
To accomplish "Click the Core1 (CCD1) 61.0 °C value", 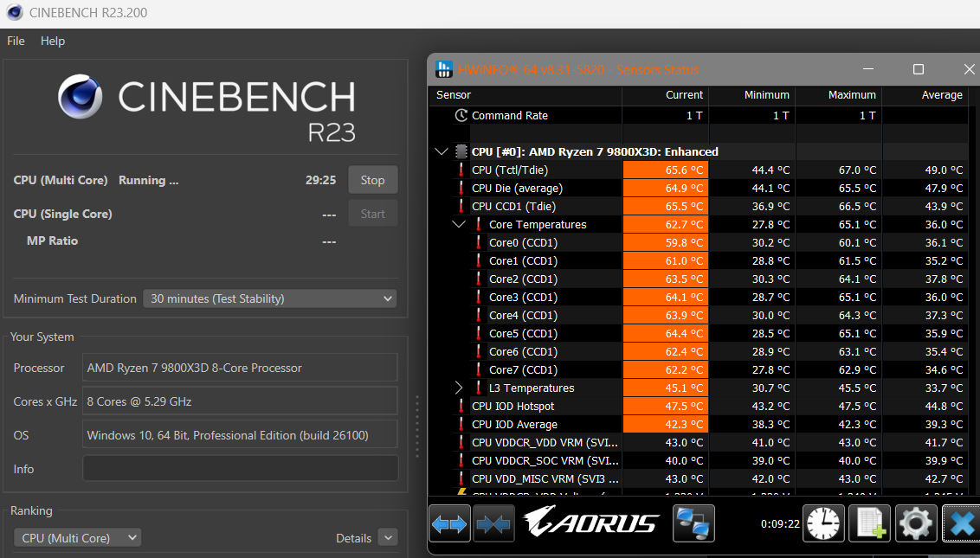I will (x=666, y=260).
